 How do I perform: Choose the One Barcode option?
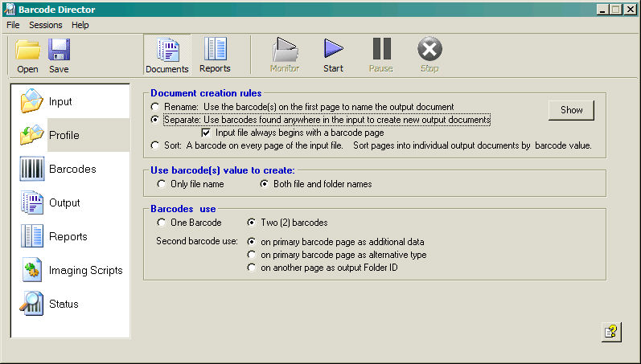tap(162, 223)
